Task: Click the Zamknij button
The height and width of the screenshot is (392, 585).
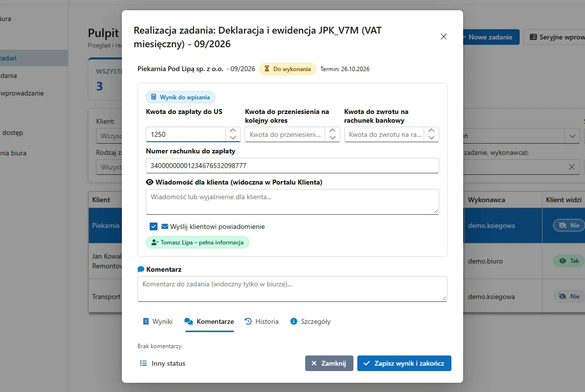Action: (329, 363)
